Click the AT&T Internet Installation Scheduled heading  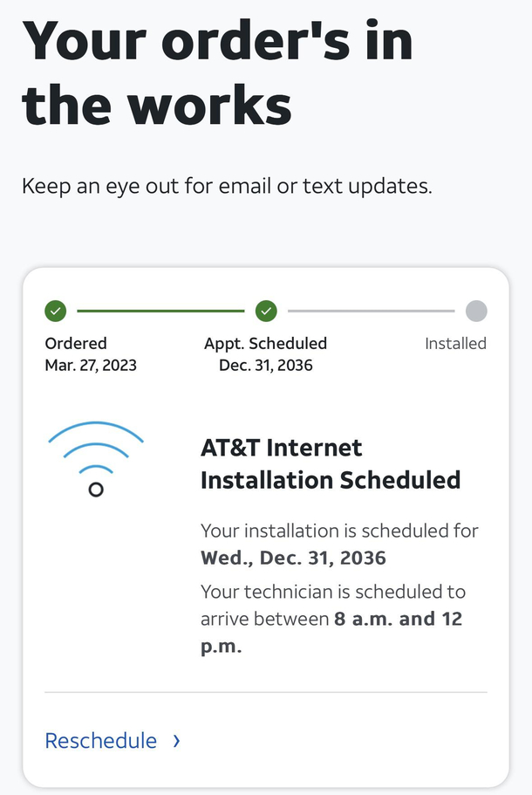coord(331,464)
